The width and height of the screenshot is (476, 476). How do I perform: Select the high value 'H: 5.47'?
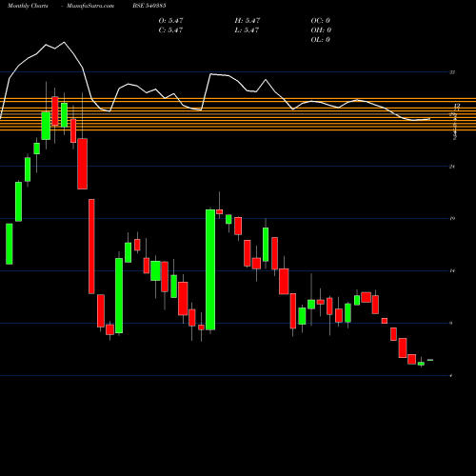point(248,21)
